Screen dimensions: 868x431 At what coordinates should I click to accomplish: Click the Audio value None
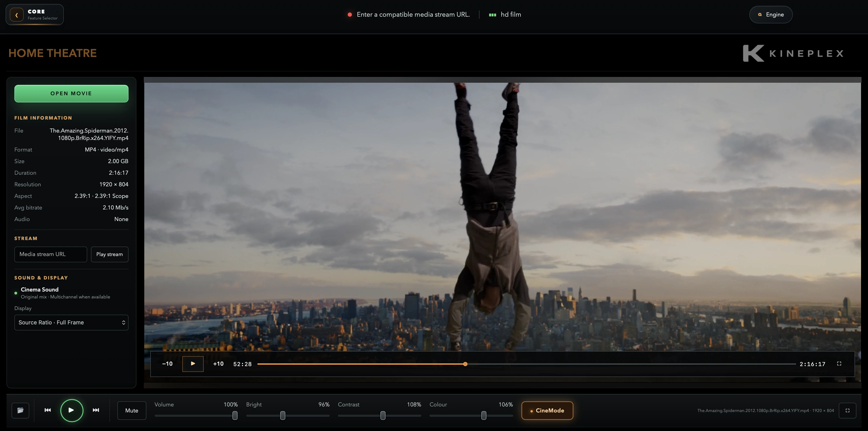(121, 219)
